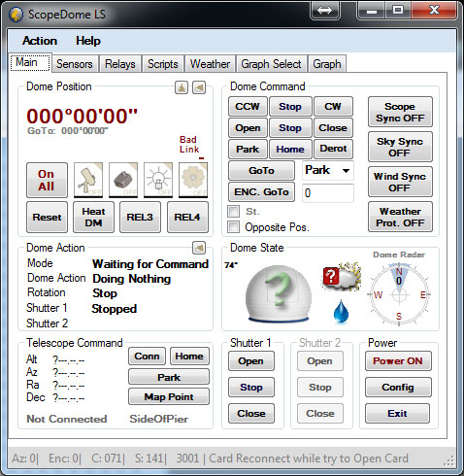Click Stop next to CCW button

coord(290,106)
